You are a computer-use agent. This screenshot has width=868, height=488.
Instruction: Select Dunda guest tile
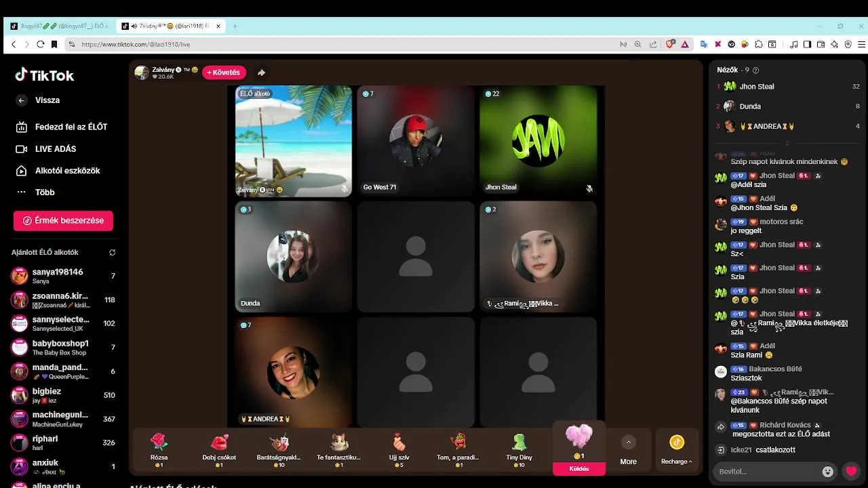coord(294,257)
